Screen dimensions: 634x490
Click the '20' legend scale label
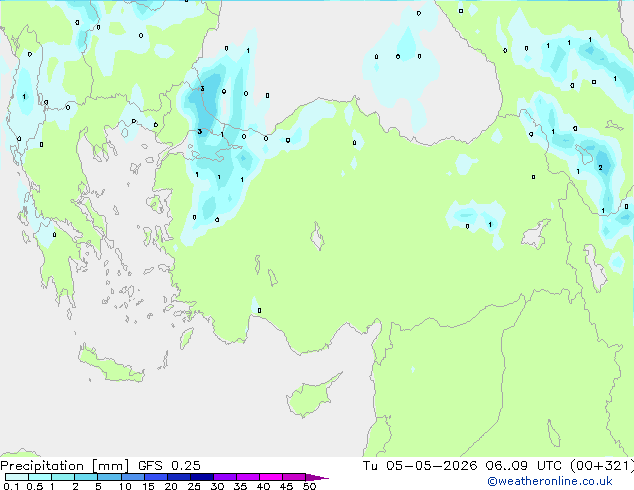pyautogui.click(x=171, y=486)
